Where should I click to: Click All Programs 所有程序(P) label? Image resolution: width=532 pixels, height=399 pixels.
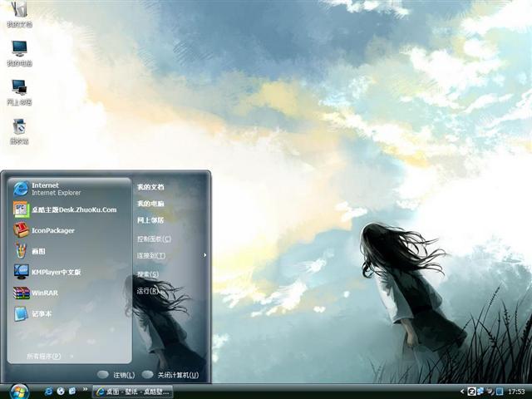point(44,357)
